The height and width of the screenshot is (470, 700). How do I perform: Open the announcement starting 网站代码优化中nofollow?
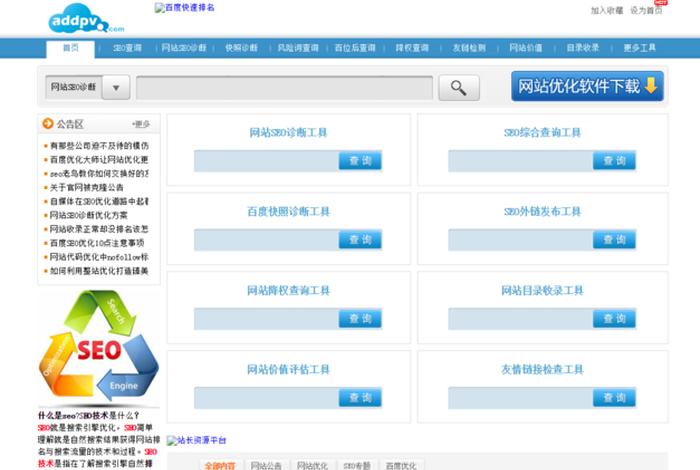pos(99,257)
